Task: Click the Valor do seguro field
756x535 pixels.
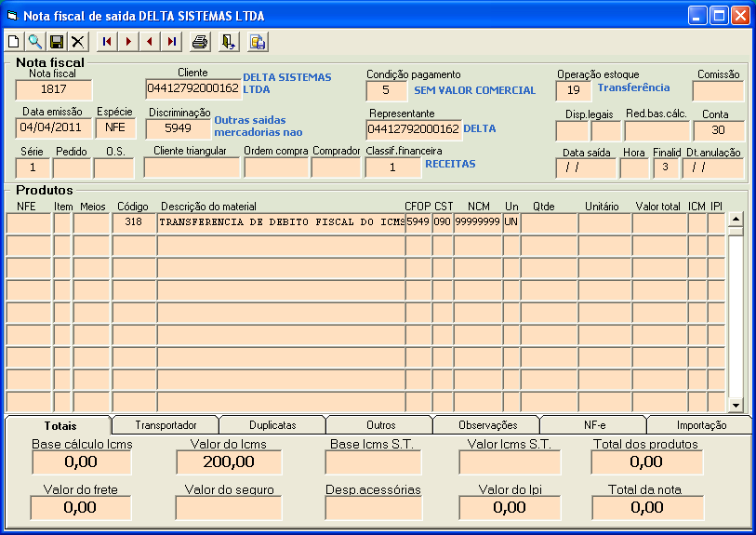Action: click(229, 508)
